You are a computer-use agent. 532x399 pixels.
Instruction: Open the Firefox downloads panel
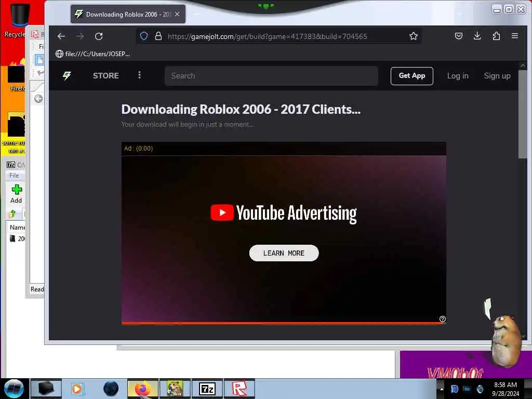[x=477, y=36]
